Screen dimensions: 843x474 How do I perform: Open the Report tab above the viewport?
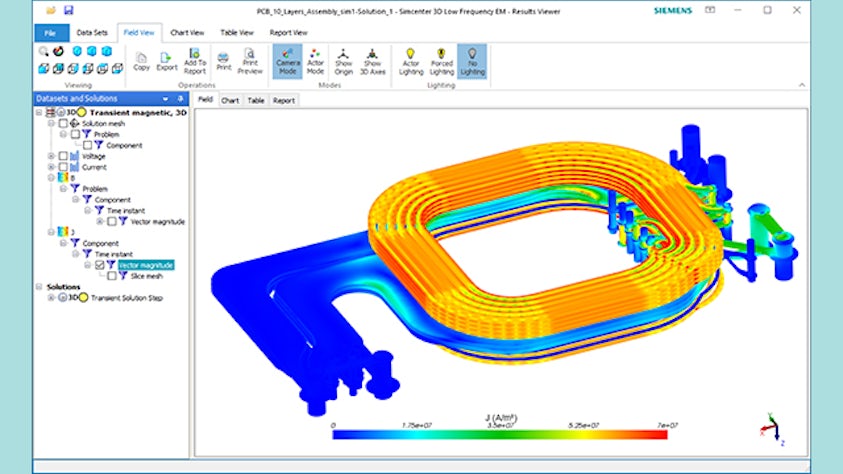pos(283,100)
